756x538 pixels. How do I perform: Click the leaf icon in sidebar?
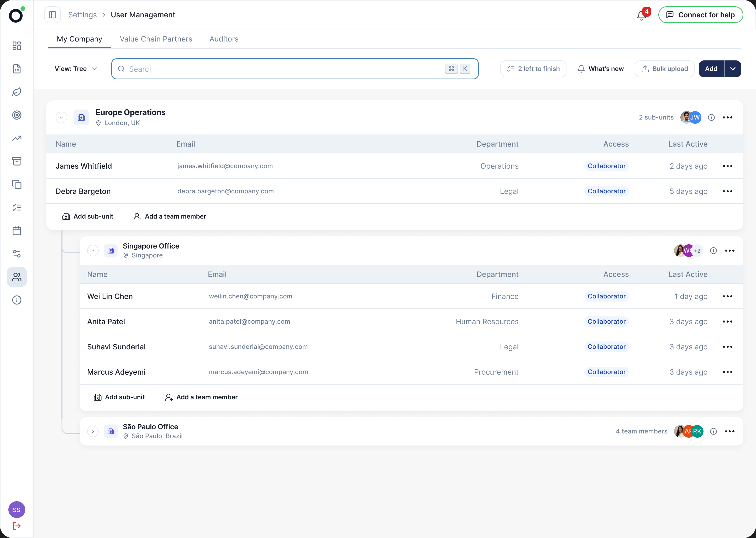(x=17, y=92)
